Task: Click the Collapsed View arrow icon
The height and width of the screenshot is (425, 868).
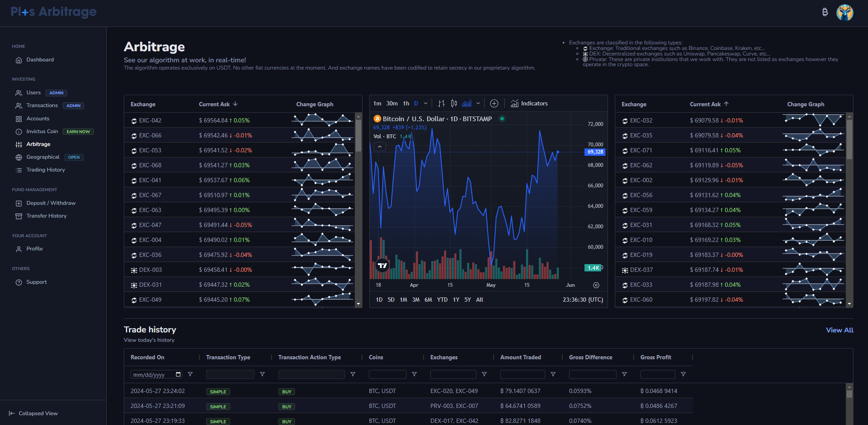Action: (x=12, y=413)
